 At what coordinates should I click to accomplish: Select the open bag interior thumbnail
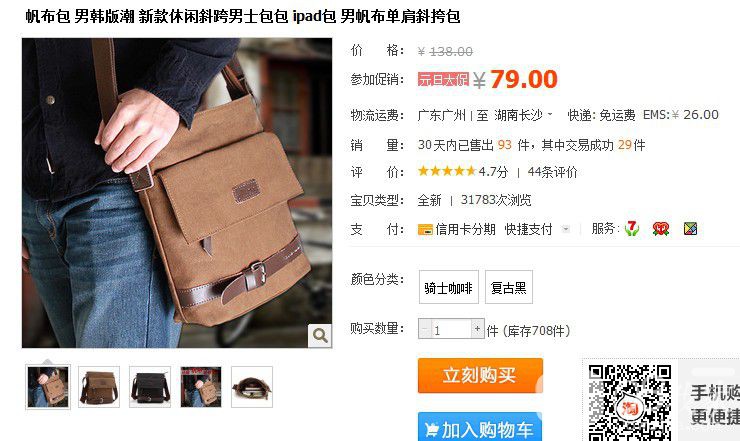pyautogui.click(x=252, y=387)
